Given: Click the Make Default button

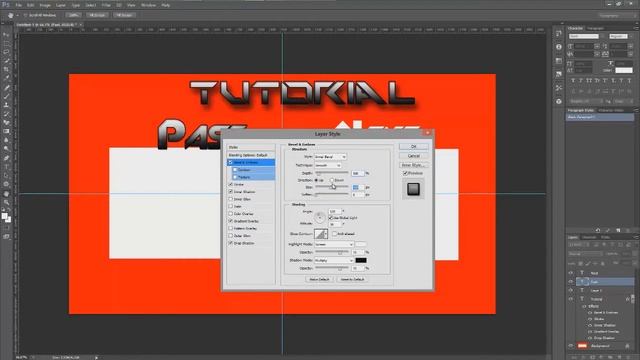Looking at the screenshot, I should (319, 280).
